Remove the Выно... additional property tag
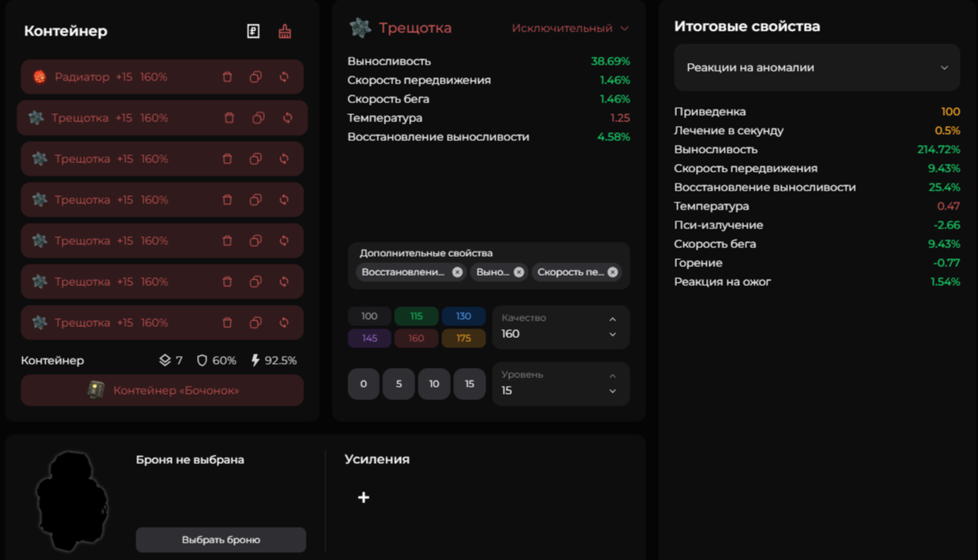Viewport: 978px width, 560px height. [519, 273]
